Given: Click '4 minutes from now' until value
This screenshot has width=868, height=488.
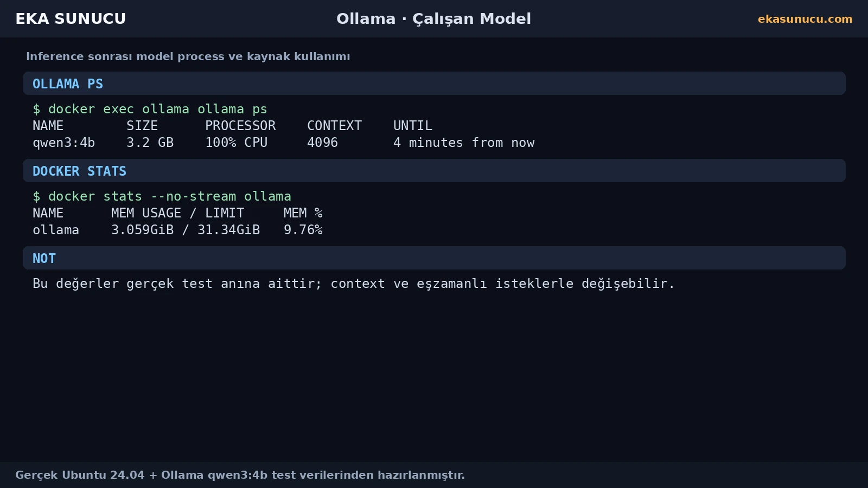Looking at the screenshot, I should 464,143.
